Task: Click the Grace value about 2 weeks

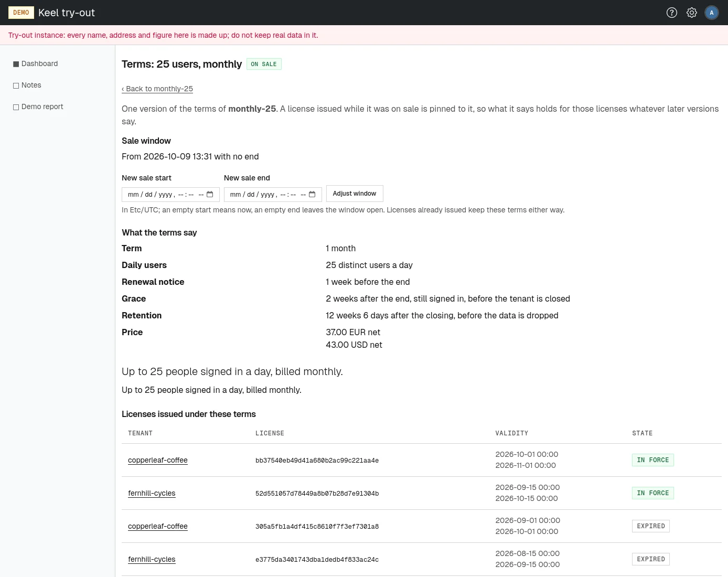Action: (448, 298)
